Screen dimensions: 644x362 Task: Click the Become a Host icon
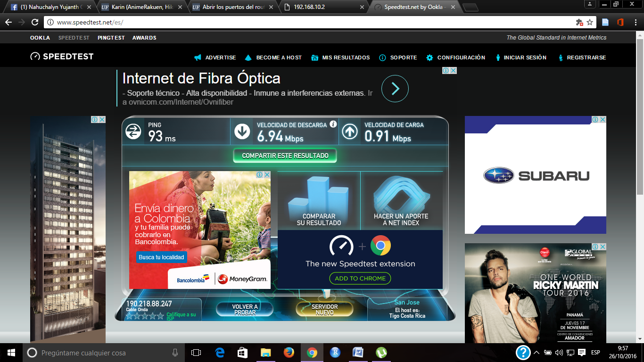pyautogui.click(x=248, y=58)
